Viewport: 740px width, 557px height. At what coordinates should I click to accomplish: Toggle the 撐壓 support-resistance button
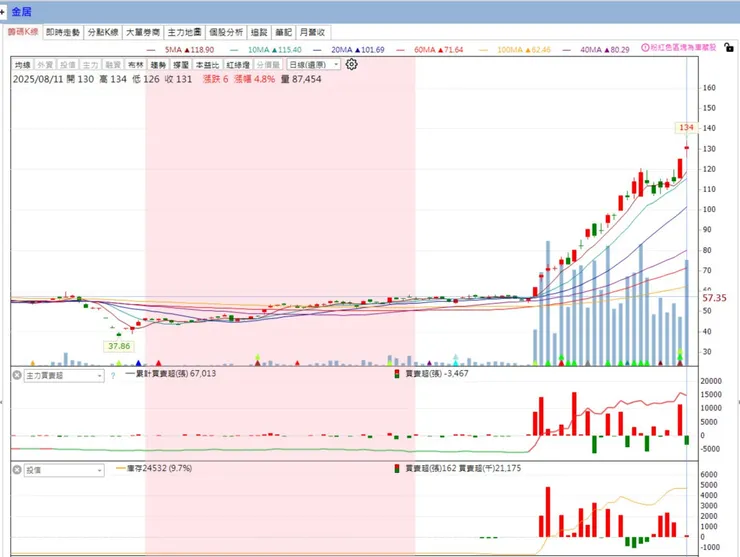[181, 65]
